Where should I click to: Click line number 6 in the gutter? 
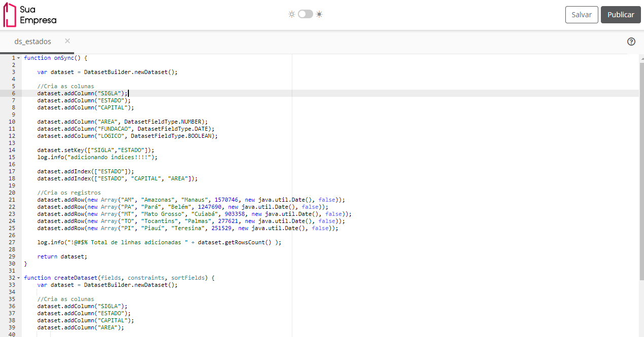13,93
